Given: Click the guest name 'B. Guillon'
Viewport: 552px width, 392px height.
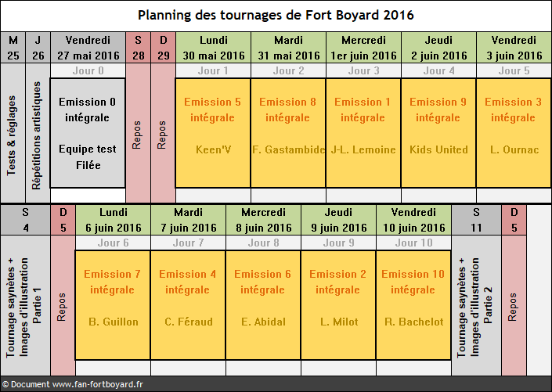Looking at the screenshot, I should coord(114,322).
